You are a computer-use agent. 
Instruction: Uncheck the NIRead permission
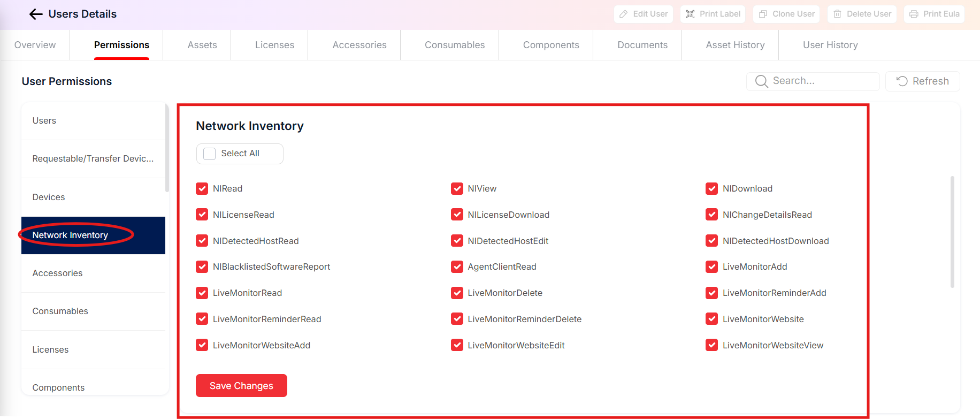[x=202, y=188]
